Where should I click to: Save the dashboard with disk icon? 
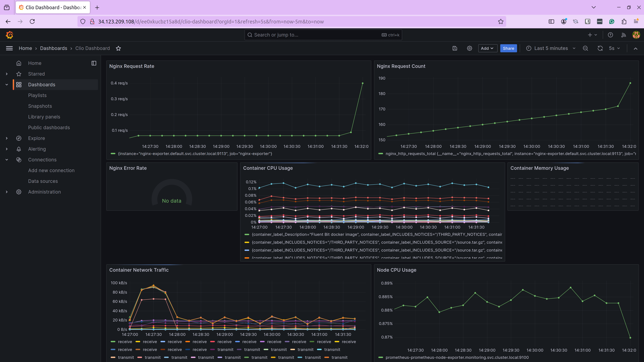point(455,48)
